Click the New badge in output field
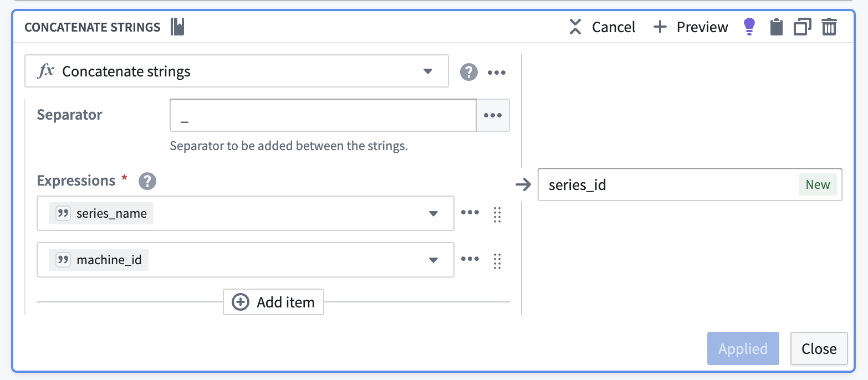The width and height of the screenshot is (868, 380). [818, 184]
